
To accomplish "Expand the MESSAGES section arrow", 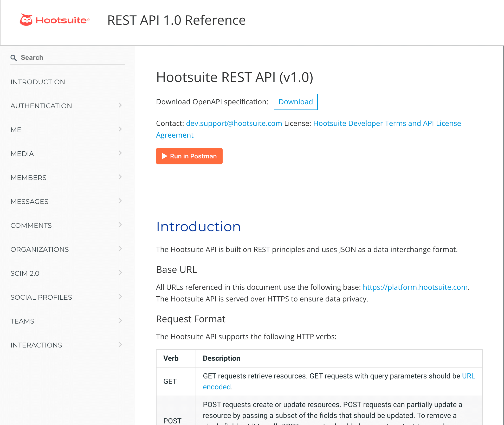I will [x=120, y=202].
